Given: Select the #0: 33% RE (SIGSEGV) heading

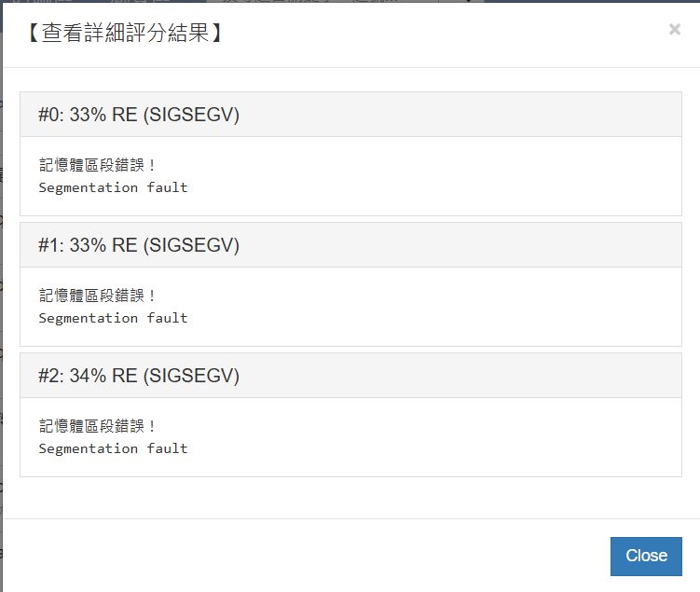Looking at the screenshot, I should pyautogui.click(x=139, y=115).
